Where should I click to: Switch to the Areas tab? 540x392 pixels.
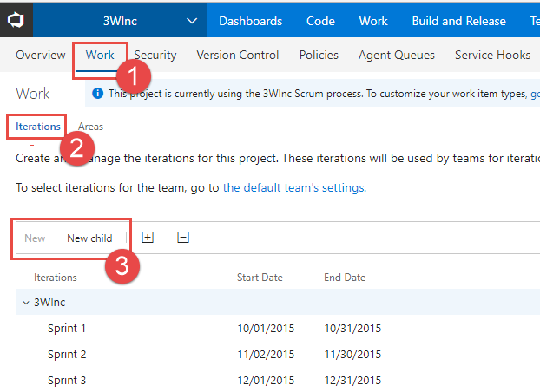(x=90, y=127)
